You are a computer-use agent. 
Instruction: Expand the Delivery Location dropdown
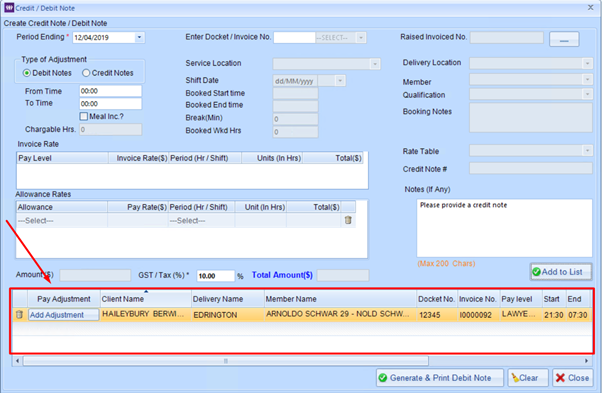point(587,63)
